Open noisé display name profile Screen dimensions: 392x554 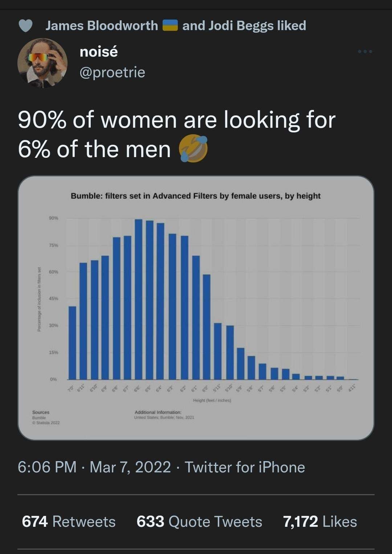tap(99, 52)
